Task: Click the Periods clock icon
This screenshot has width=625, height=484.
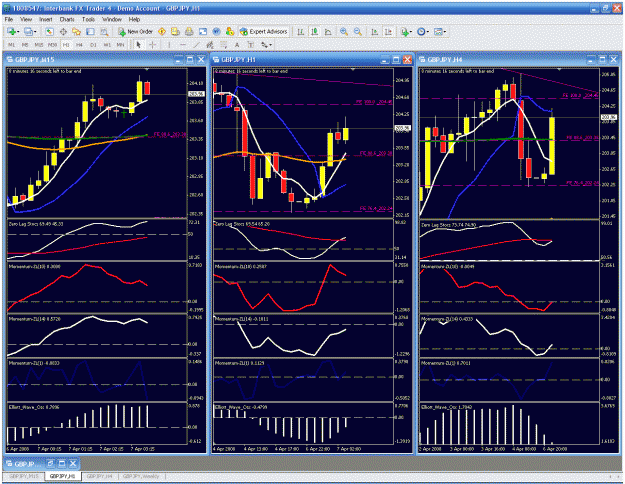Action: click(421, 31)
